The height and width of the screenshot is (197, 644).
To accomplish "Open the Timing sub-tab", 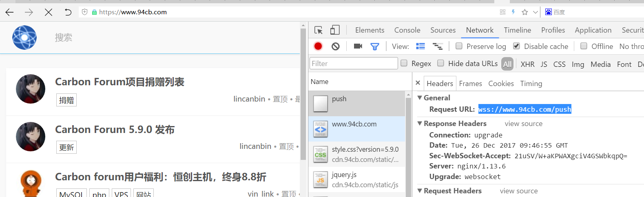I will pos(531,84).
